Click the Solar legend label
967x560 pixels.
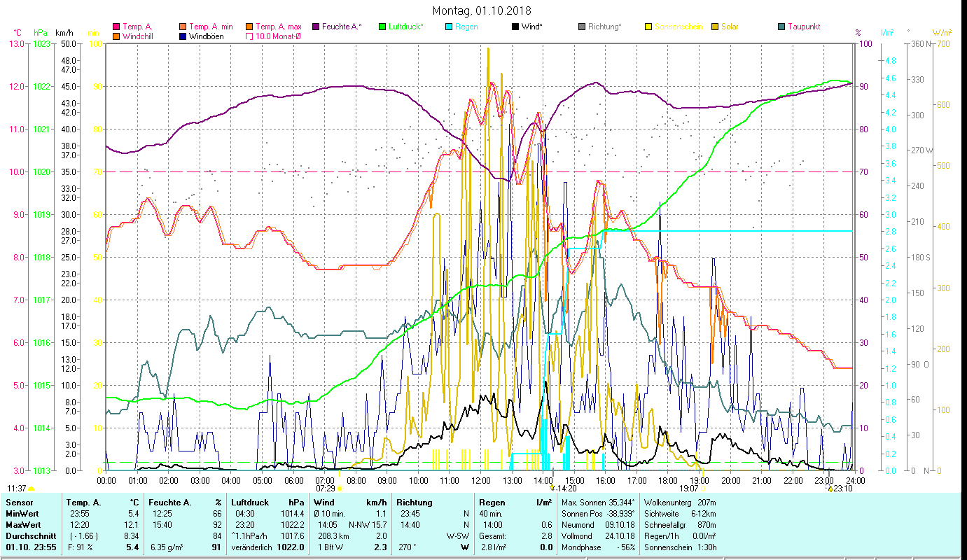[x=730, y=27]
